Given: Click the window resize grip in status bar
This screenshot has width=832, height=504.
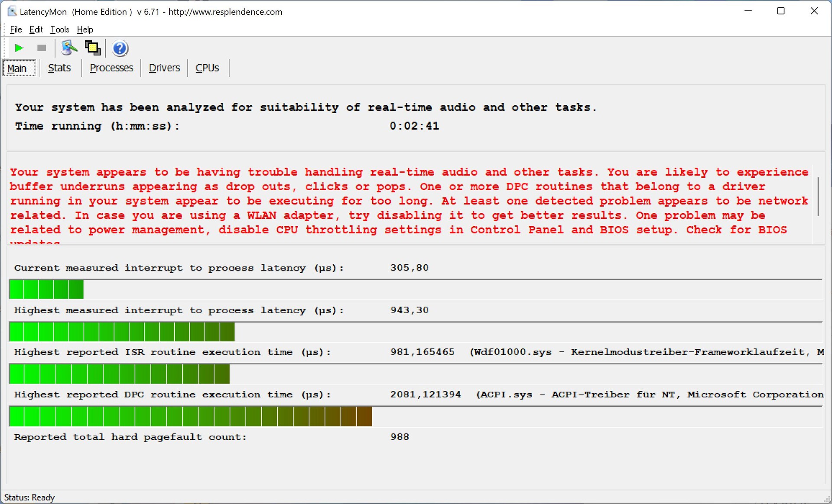Looking at the screenshot, I should (827, 499).
